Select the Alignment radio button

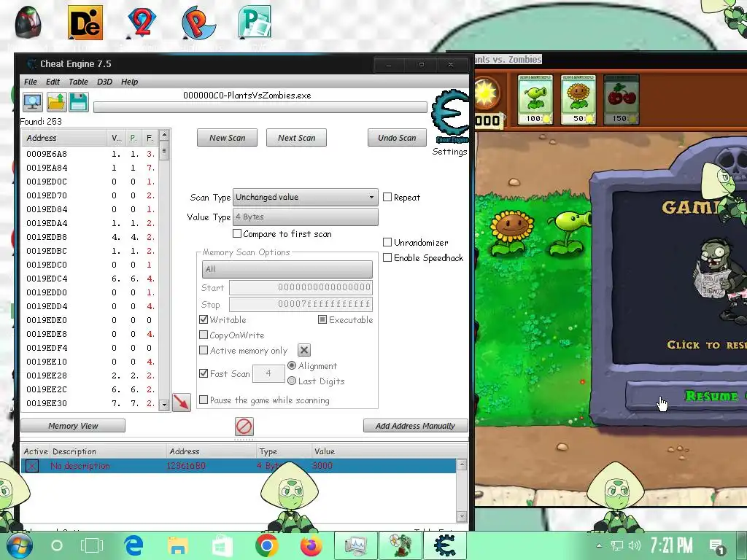(292, 366)
